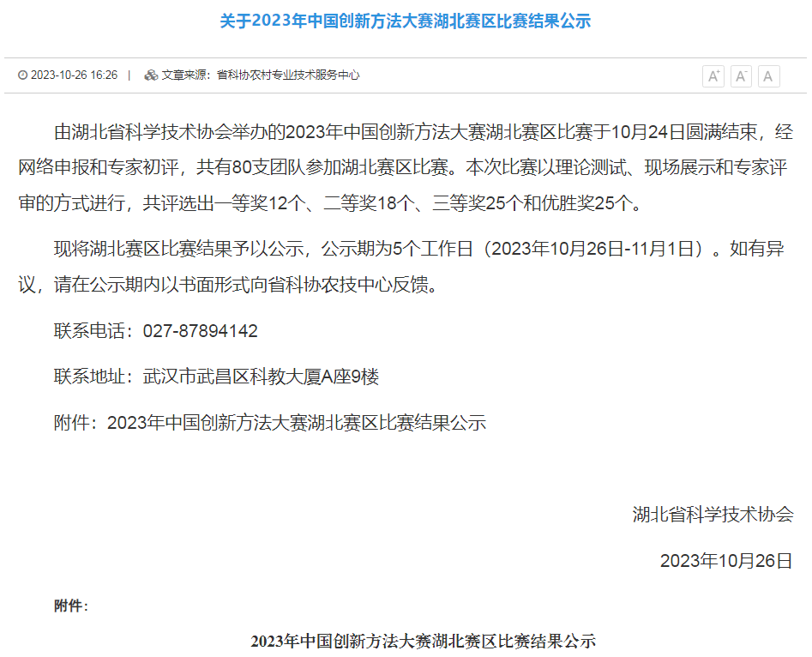
Task: Open the blue article title heading
Action: [406, 21]
